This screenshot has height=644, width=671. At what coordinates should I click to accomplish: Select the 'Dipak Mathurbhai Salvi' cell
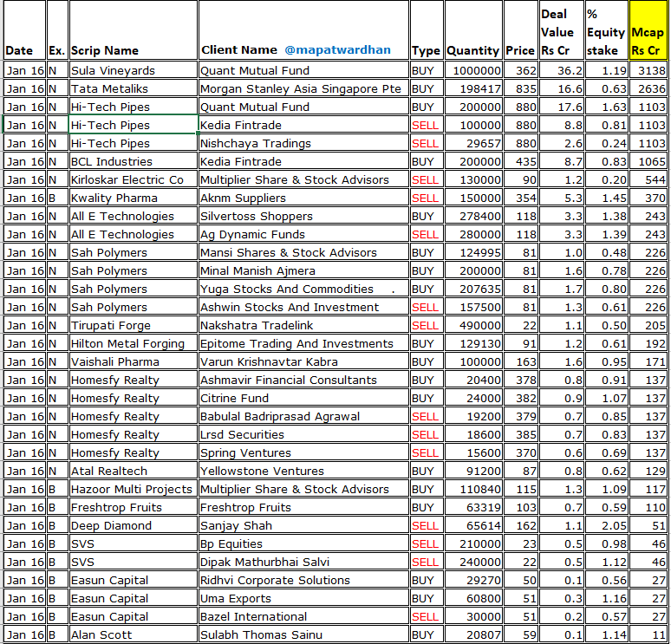coord(303,562)
